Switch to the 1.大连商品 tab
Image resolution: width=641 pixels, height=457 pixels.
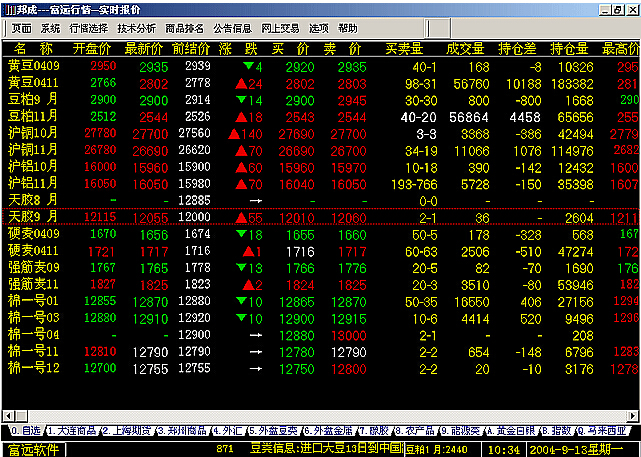(x=72, y=430)
